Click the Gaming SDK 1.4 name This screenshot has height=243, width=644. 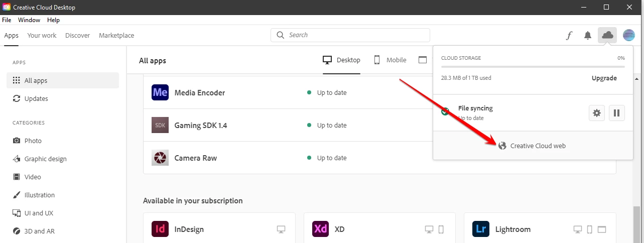(x=201, y=125)
